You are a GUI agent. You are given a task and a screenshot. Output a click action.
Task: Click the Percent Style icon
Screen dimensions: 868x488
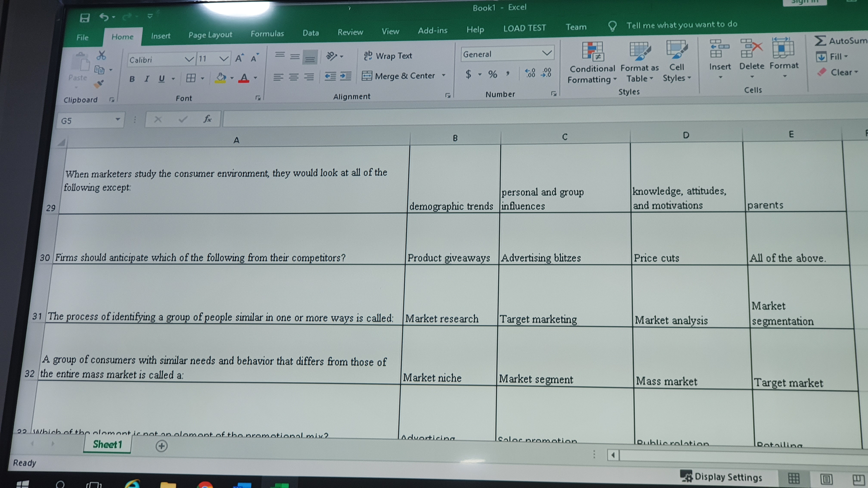tap(492, 74)
